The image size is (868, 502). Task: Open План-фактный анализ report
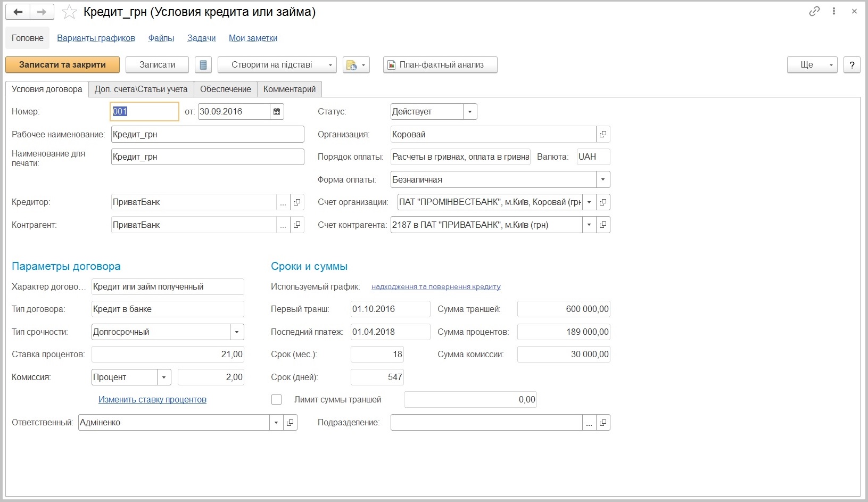[441, 65]
